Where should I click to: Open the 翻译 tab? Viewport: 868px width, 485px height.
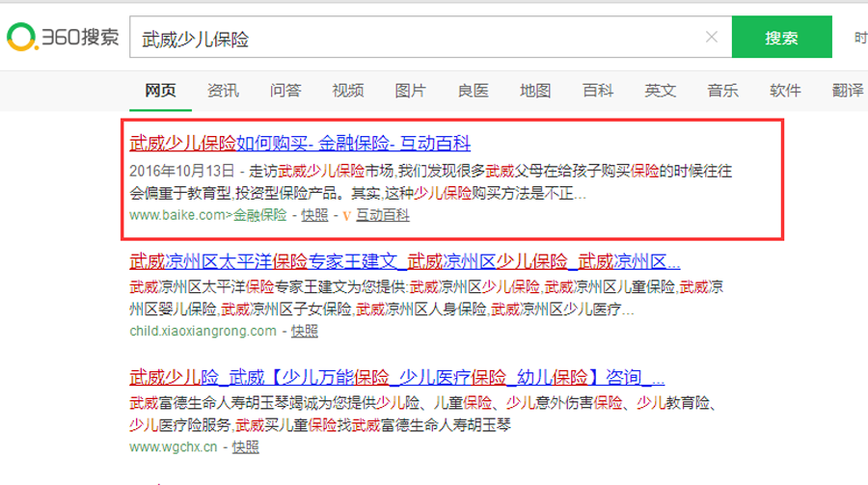click(848, 91)
